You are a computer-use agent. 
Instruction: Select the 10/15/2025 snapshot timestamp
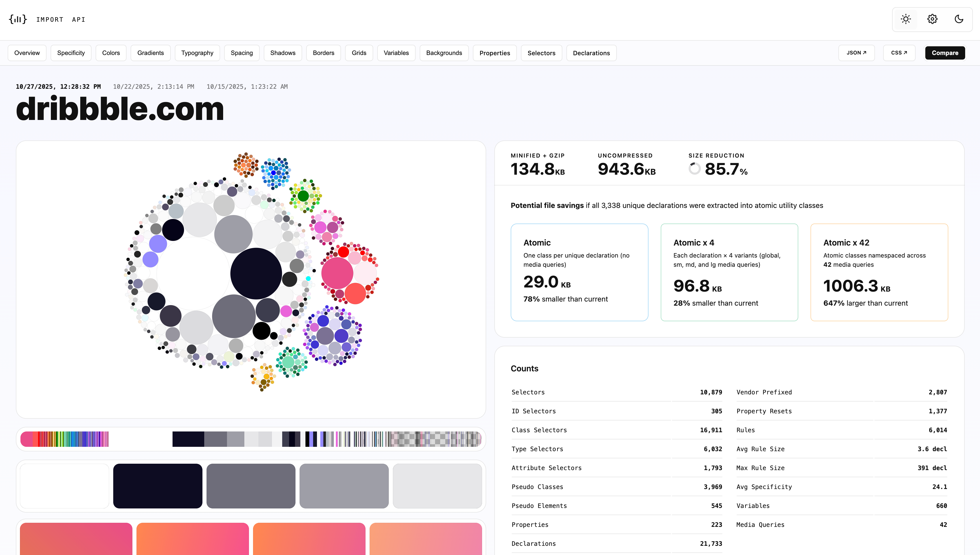(247, 86)
